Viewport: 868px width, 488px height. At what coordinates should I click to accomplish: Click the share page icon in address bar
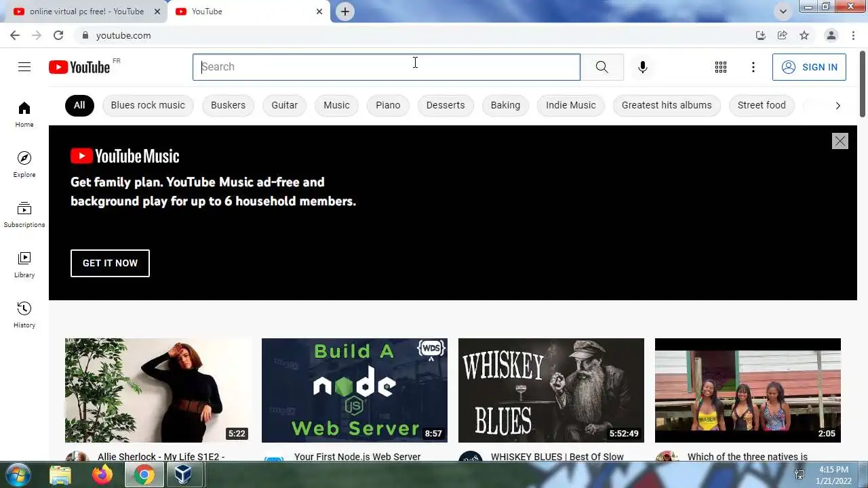click(782, 35)
